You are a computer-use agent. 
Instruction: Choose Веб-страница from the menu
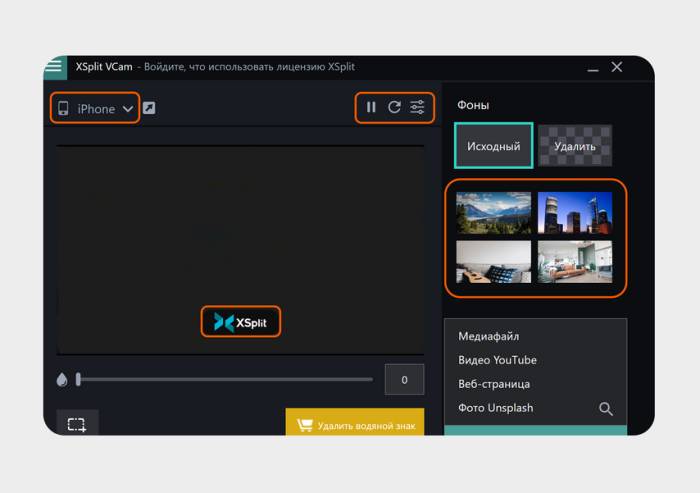[493, 384]
